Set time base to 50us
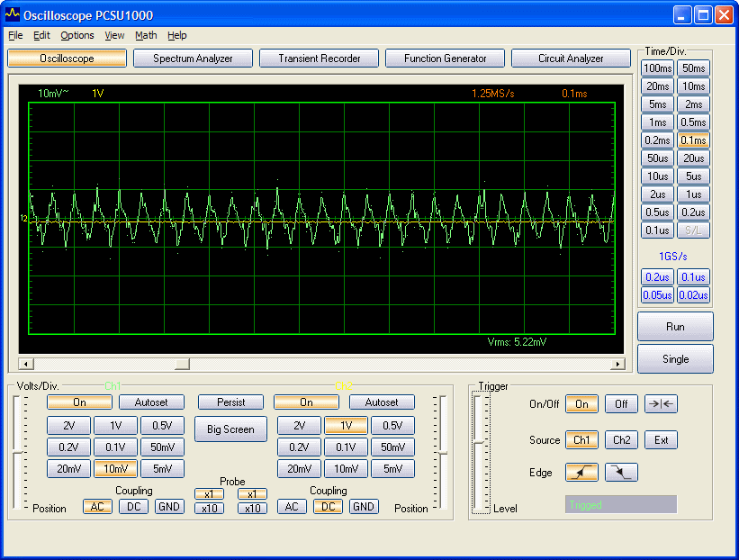Image resolution: width=739 pixels, height=560 pixels. tap(657, 158)
